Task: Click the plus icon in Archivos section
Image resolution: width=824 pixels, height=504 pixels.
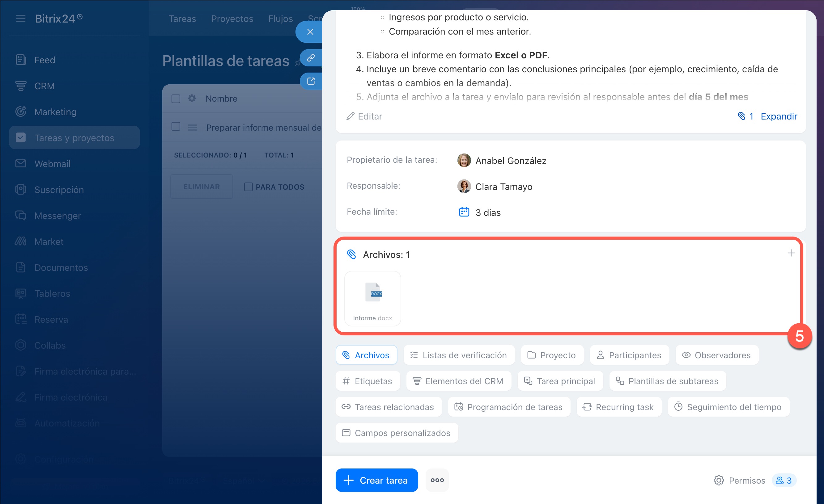Action: point(791,253)
